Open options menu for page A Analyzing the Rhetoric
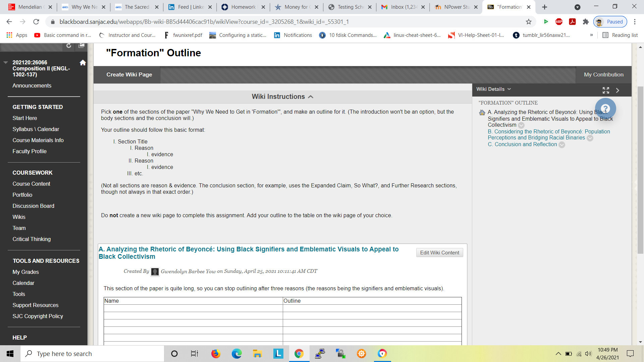Viewport: 644px width, 362px height. (x=521, y=125)
